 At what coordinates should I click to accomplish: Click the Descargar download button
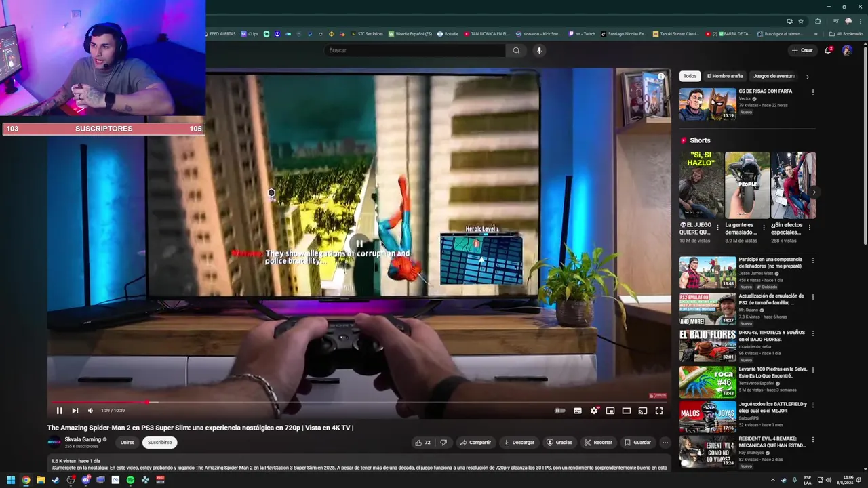click(519, 443)
